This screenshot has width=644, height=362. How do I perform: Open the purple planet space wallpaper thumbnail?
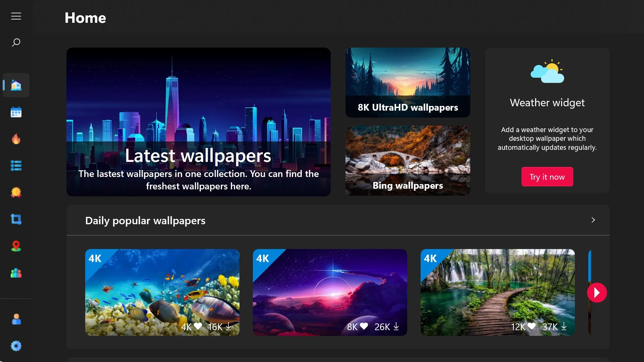[x=330, y=292]
